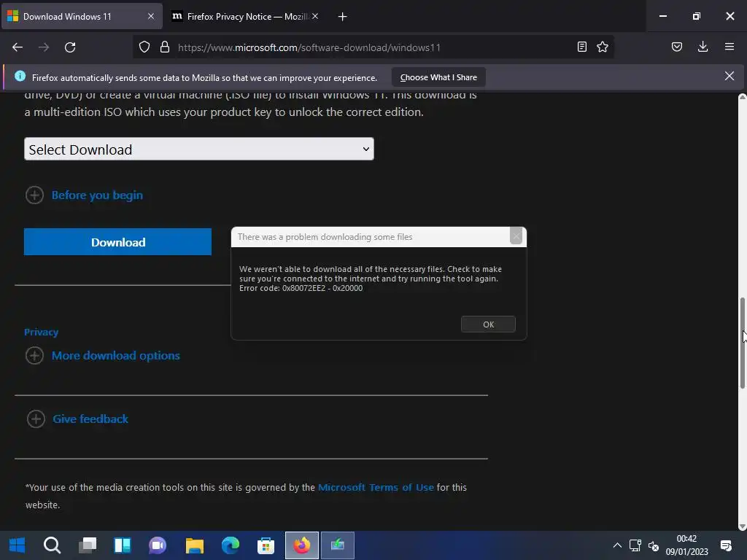Screen dimensions: 747x560
Task: Reload the current page
Action: pos(70,47)
